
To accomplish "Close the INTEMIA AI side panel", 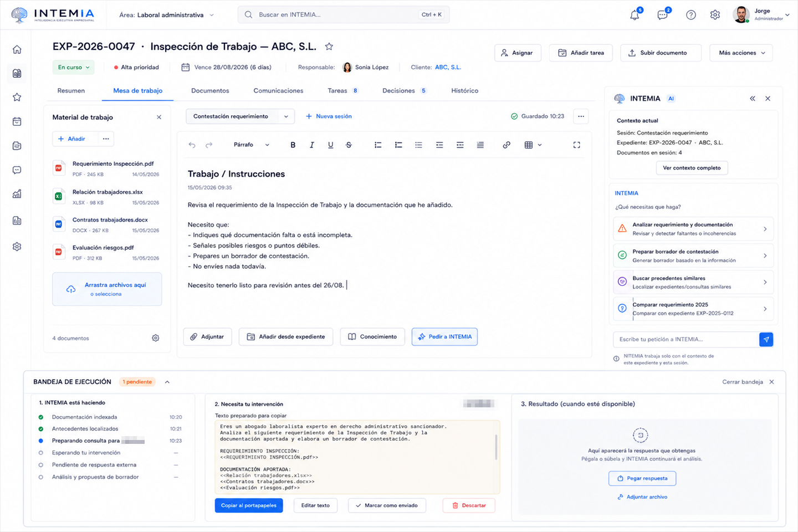I will pos(768,99).
